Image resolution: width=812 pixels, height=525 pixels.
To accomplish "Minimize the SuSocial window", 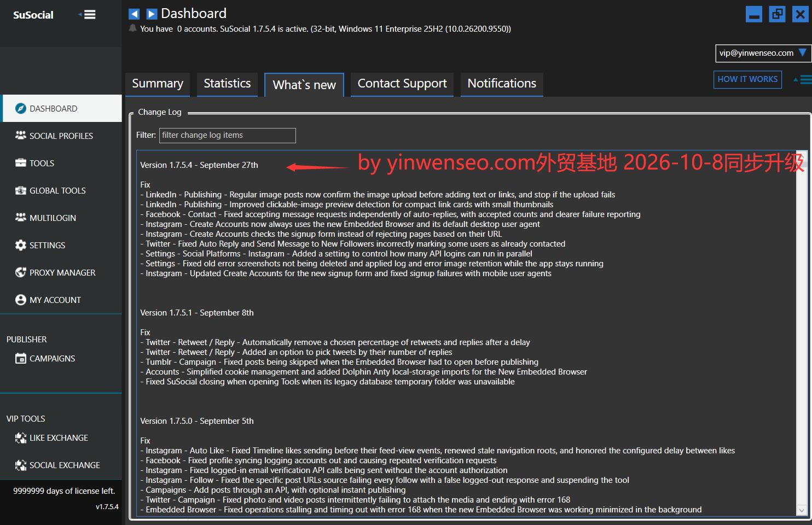I will pos(754,14).
